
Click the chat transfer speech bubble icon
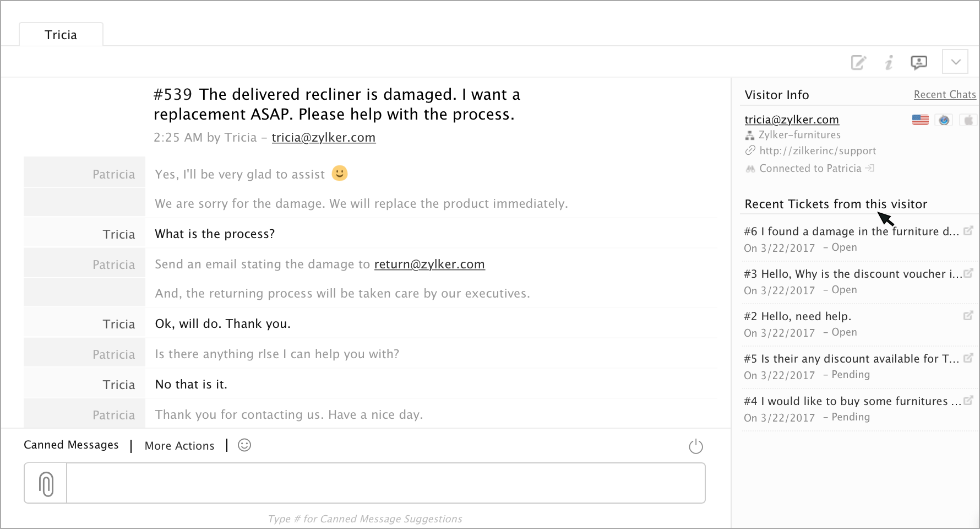point(919,62)
